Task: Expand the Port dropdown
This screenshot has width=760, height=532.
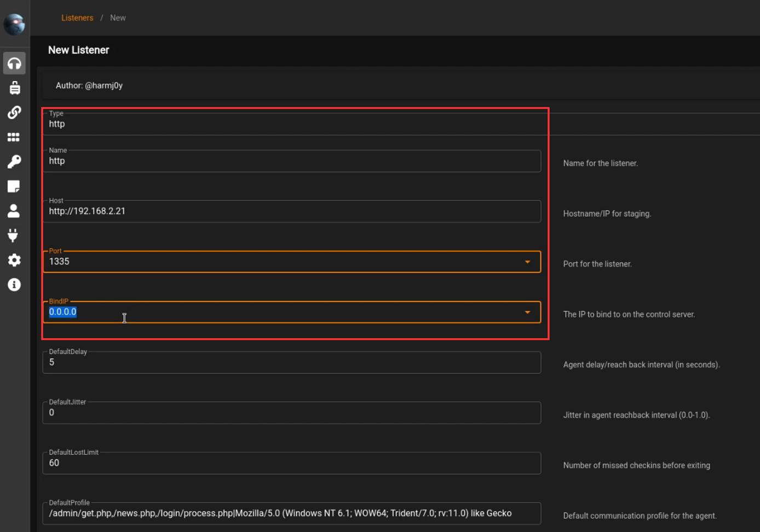Action: pos(527,262)
